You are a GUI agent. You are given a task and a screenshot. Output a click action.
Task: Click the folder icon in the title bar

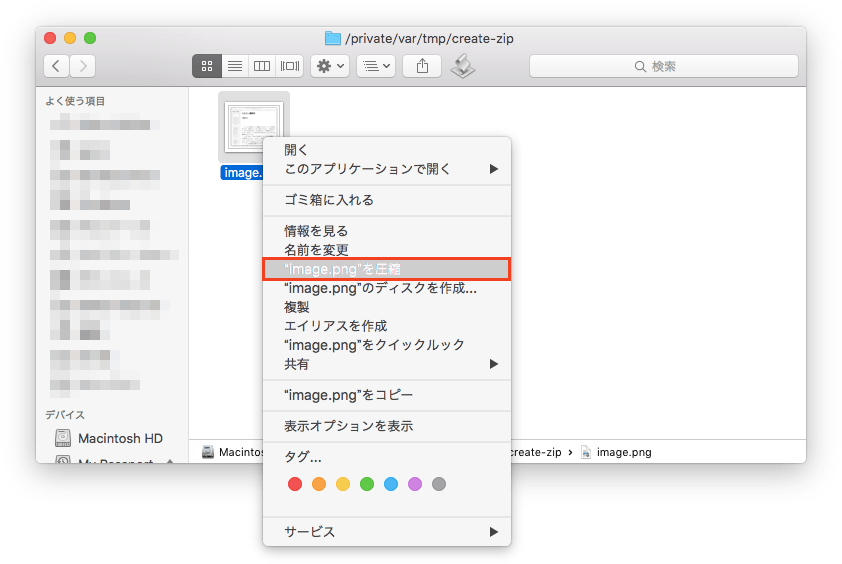[333, 38]
